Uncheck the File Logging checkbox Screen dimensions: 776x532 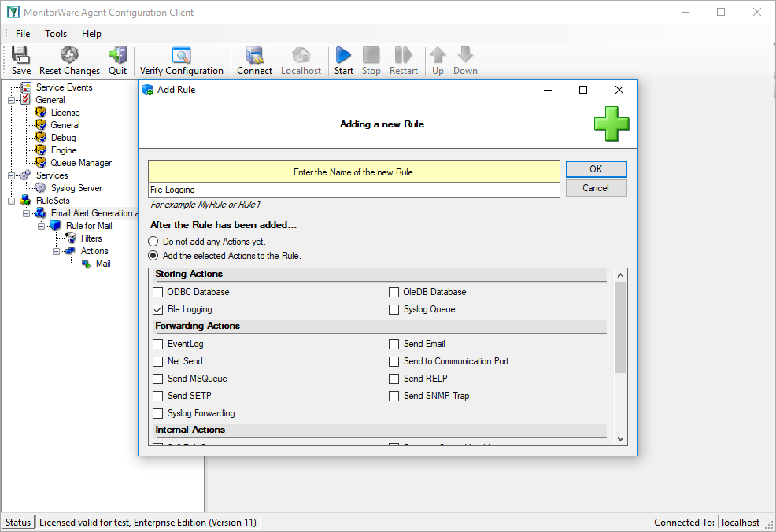(x=158, y=309)
